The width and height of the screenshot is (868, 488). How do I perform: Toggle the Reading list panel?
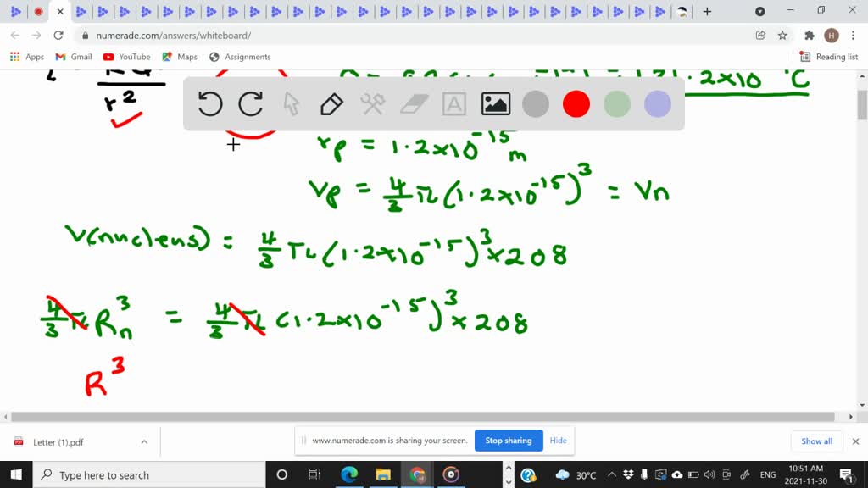tap(827, 57)
